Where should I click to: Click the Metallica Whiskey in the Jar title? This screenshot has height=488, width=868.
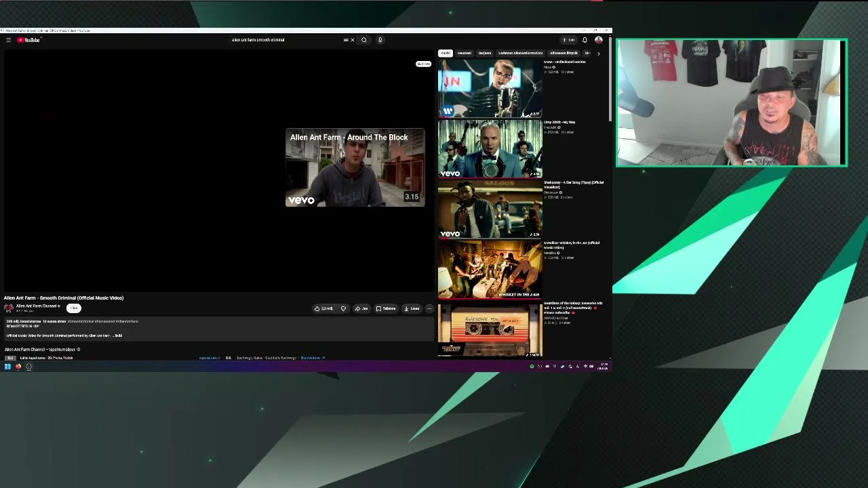click(572, 245)
